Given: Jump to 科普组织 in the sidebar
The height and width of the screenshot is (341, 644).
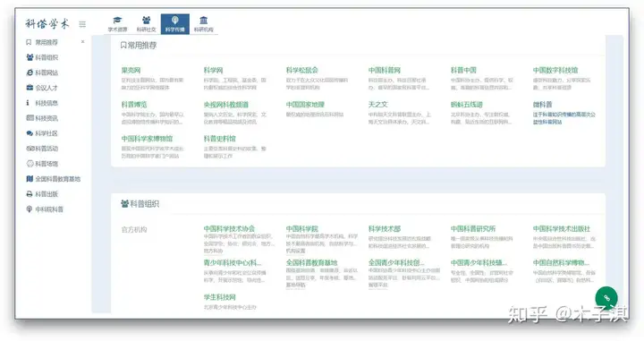Looking at the screenshot, I should pyautogui.click(x=42, y=57).
